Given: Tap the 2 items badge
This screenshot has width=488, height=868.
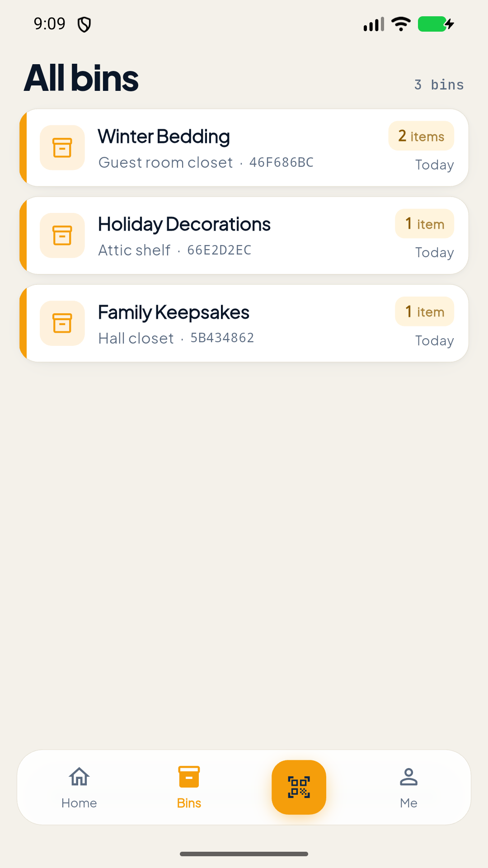Looking at the screenshot, I should pos(421,136).
